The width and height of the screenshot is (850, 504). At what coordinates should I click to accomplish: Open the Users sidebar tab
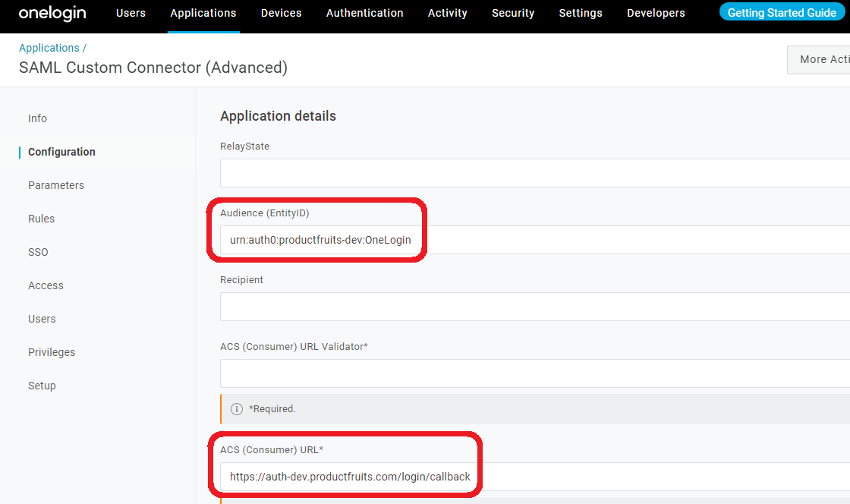(42, 319)
